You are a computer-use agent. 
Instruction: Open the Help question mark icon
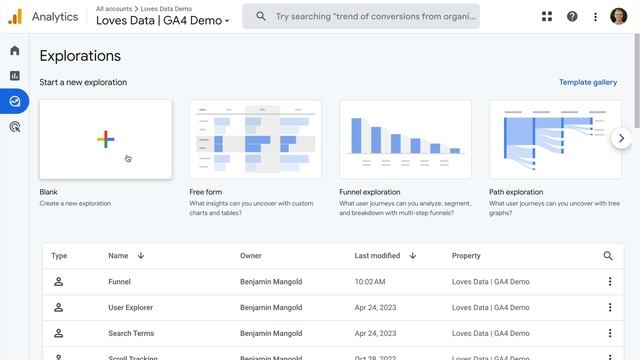click(x=572, y=16)
